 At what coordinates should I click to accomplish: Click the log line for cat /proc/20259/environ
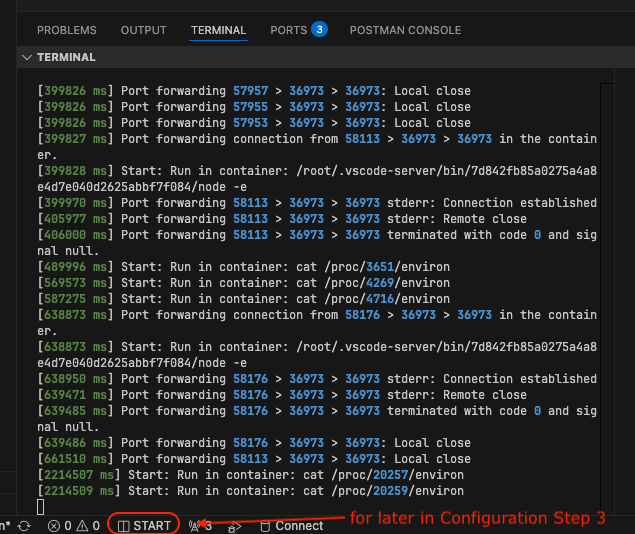pyautogui.click(x=251, y=491)
